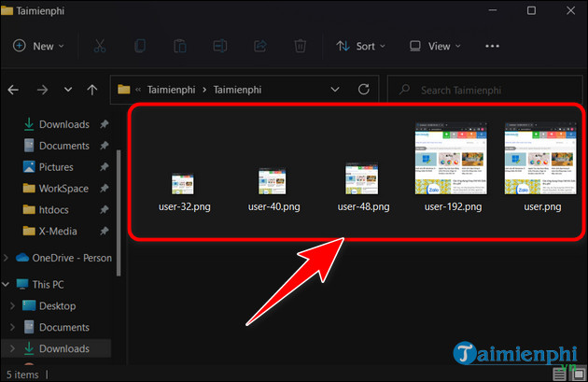Maximize the Taimienphi window
The image size is (588, 382).
point(531,10)
